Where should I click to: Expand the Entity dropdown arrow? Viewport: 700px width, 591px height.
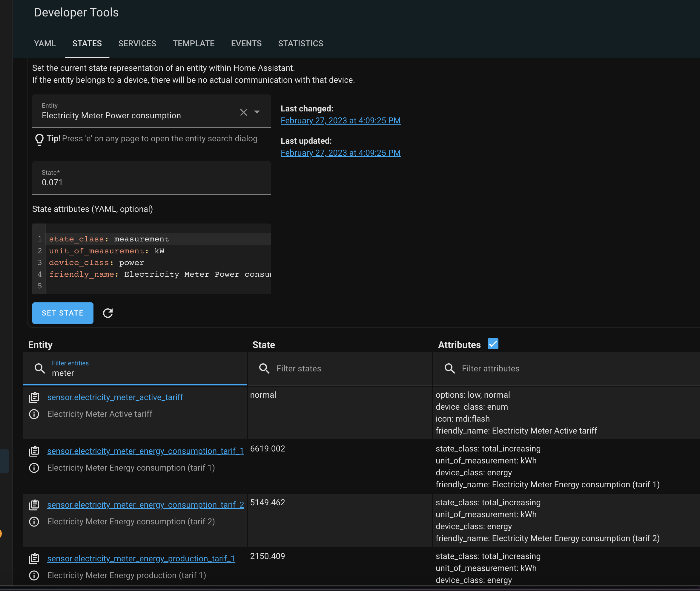coord(257,112)
